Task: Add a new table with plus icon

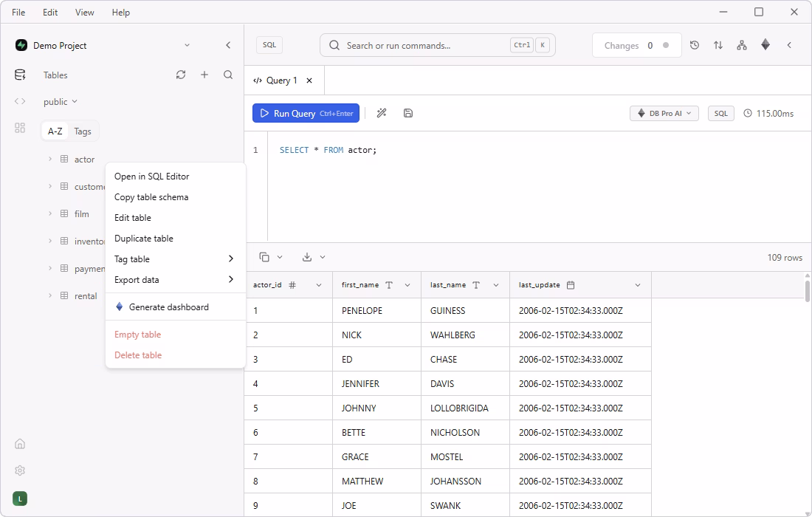Action: pos(204,75)
